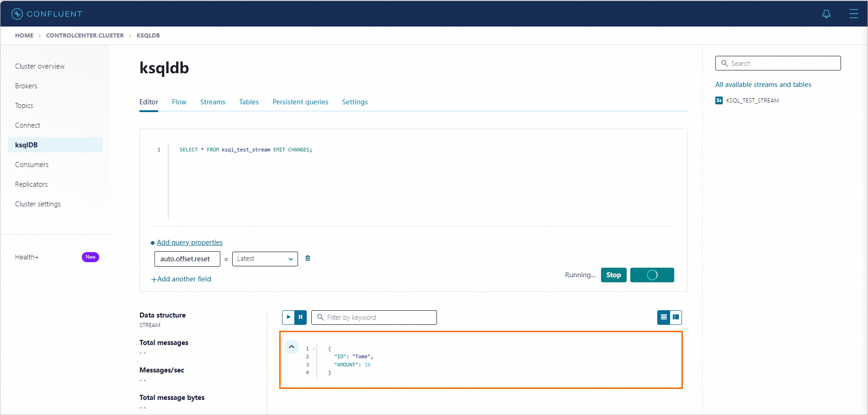This screenshot has width=868, height=415.
Task: Fold the JSON object at line 1
Action: (314, 349)
